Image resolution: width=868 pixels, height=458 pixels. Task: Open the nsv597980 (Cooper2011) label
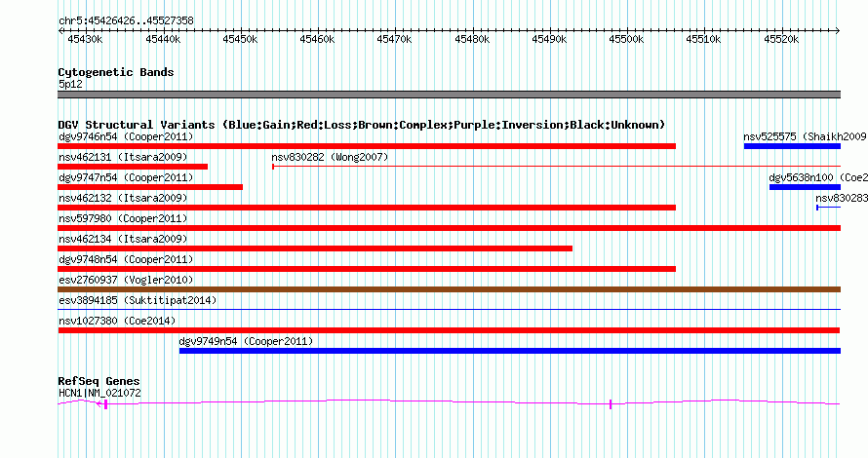tap(123, 218)
